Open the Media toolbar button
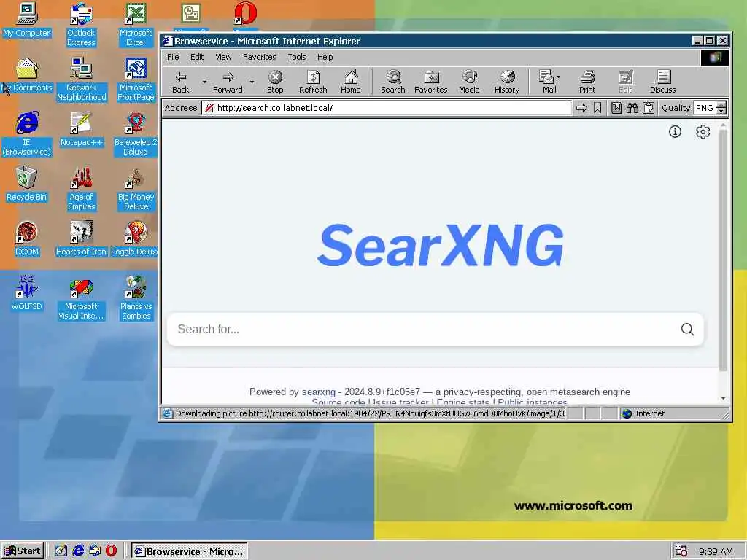Viewport: 747px width, 560px height. click(x=469, y=82)
